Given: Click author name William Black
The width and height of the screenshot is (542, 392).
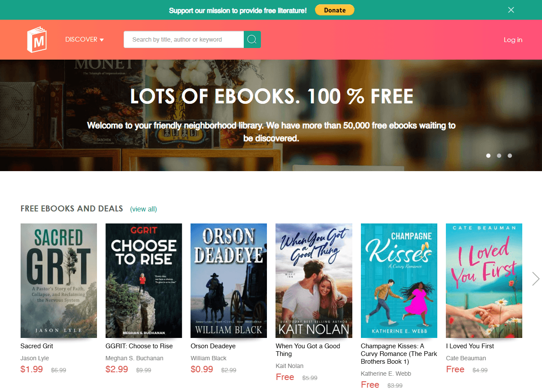Looking at the screenshot, I should pyautogui.click(x=209, y=358).
